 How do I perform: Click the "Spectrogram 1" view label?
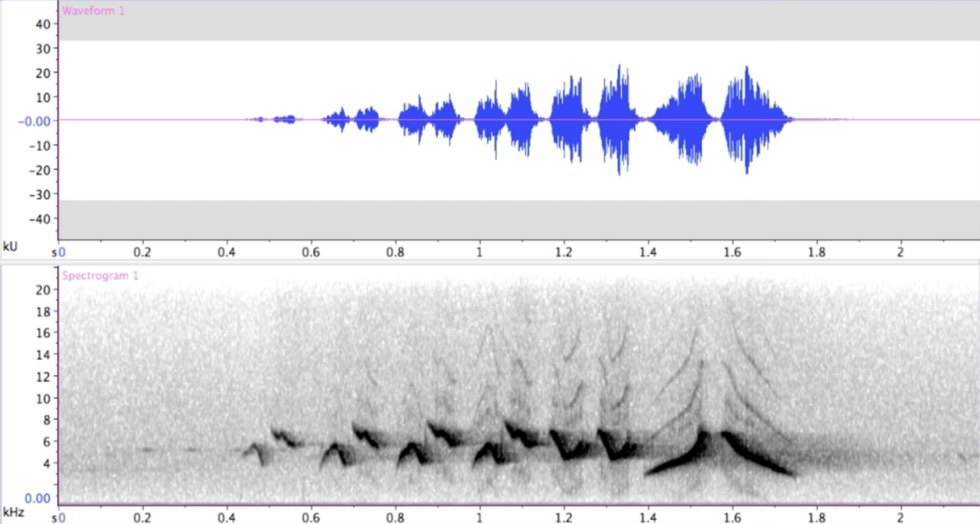(x=100, y=276)
